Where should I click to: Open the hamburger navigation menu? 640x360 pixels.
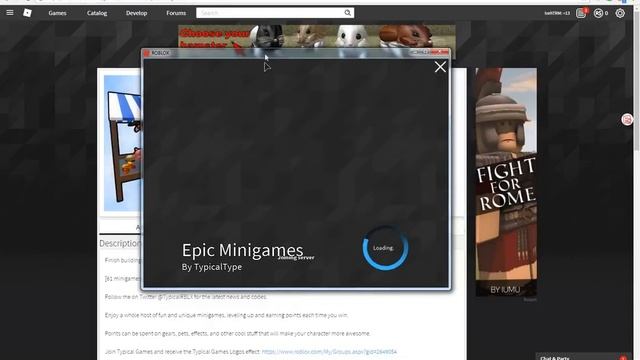(x=10, y=13)
